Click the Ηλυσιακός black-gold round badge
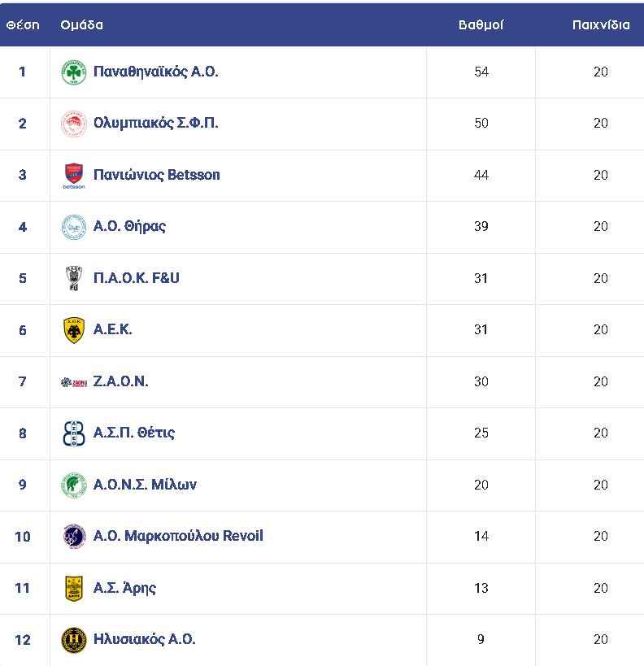Viewport: 644px width, 666px height. 74,640
